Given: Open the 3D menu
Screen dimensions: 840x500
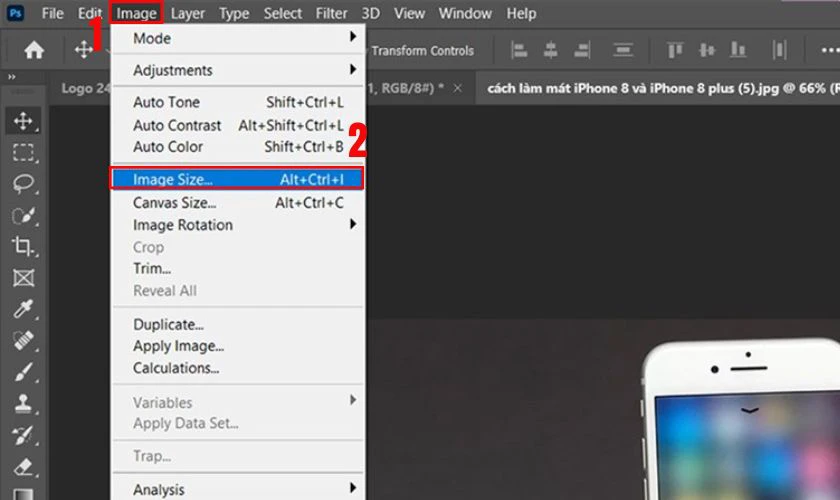Looking at the screenshot, I should (x=370, y=13).
